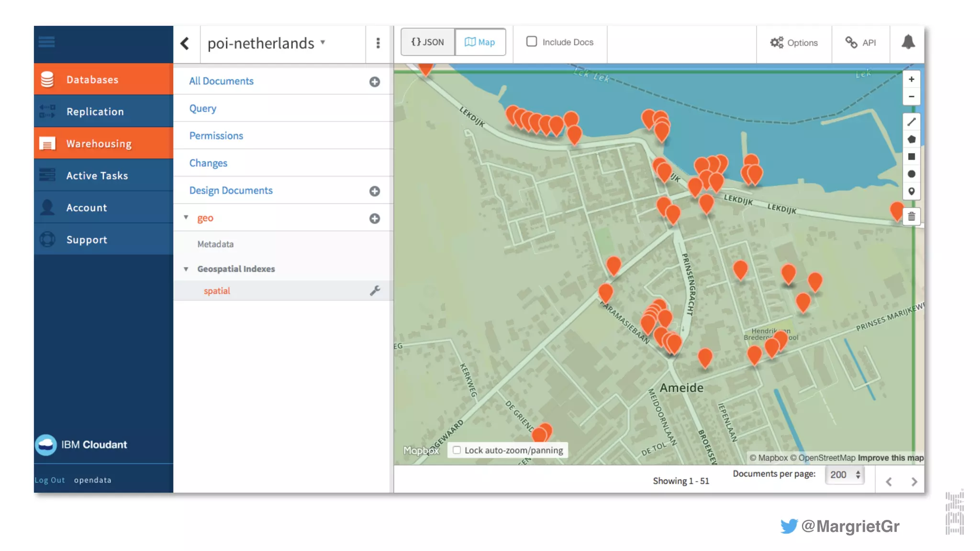Image resolution: width=980 pixels, height=551 pixels.
Task: Click the Permissions link
Action: point(216,136)
